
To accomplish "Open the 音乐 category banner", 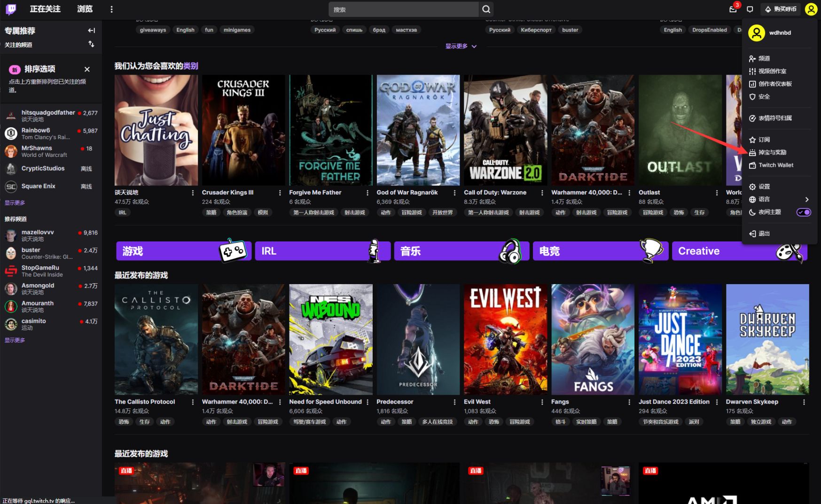I will point(461,251).
